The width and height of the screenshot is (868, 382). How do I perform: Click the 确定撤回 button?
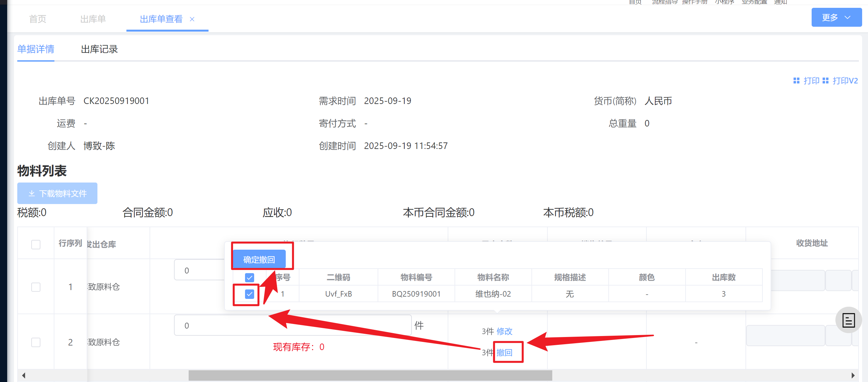(259, 259)
